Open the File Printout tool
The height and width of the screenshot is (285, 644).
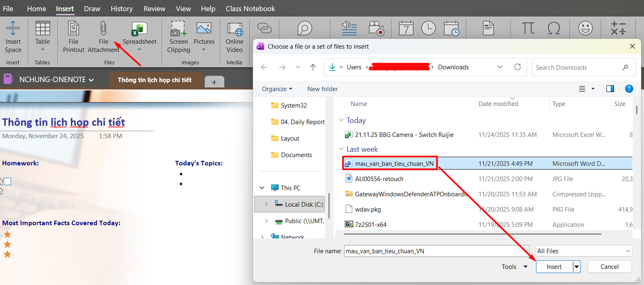coord(73,29)
